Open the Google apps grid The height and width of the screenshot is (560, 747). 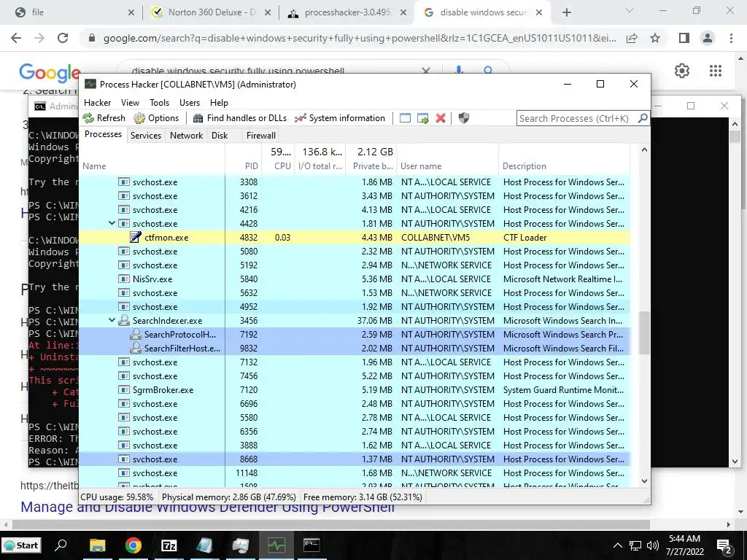[715, 71]
